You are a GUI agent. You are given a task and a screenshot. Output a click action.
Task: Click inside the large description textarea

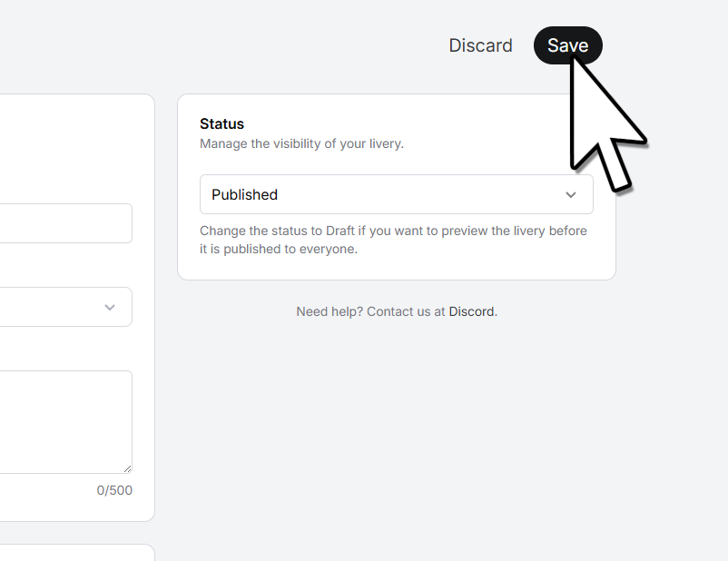pyautogui.click(x=66, y=422)
